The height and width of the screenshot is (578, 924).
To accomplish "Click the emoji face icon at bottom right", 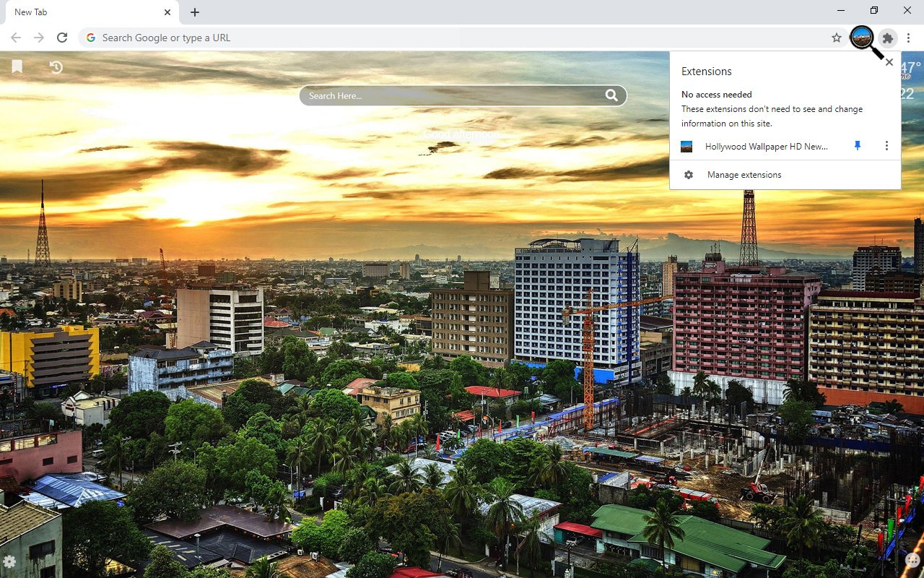I will click(x=912, y=560).
